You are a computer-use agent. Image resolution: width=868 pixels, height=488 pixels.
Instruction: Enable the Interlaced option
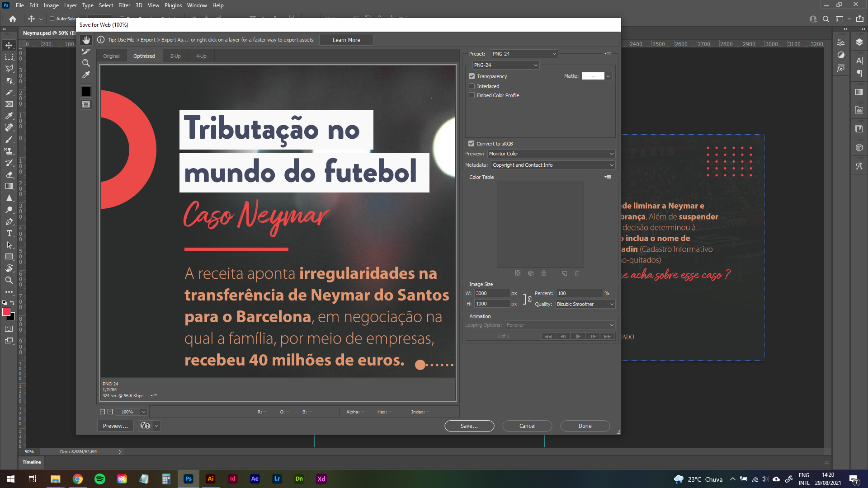point(472,86)
